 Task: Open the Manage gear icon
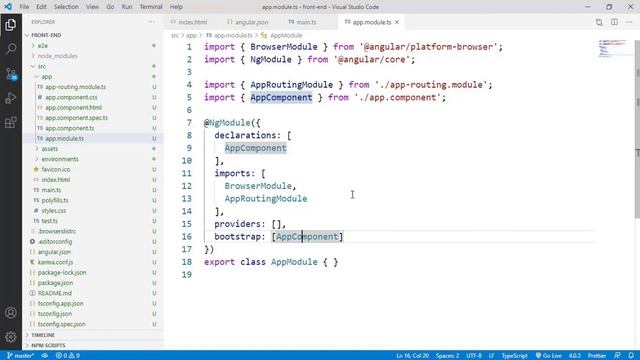pyautogui.click(x=11, y=337)
